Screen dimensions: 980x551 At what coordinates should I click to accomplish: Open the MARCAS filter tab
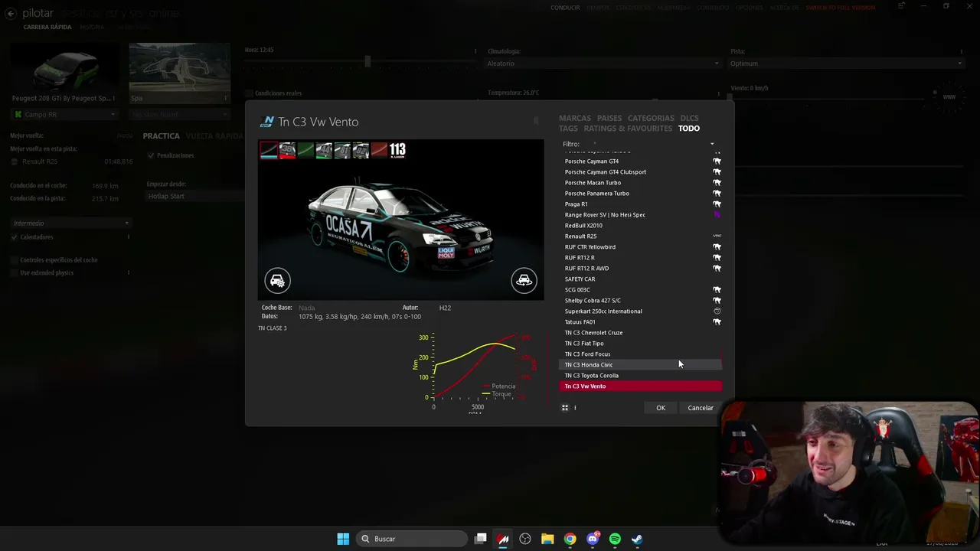575,118
